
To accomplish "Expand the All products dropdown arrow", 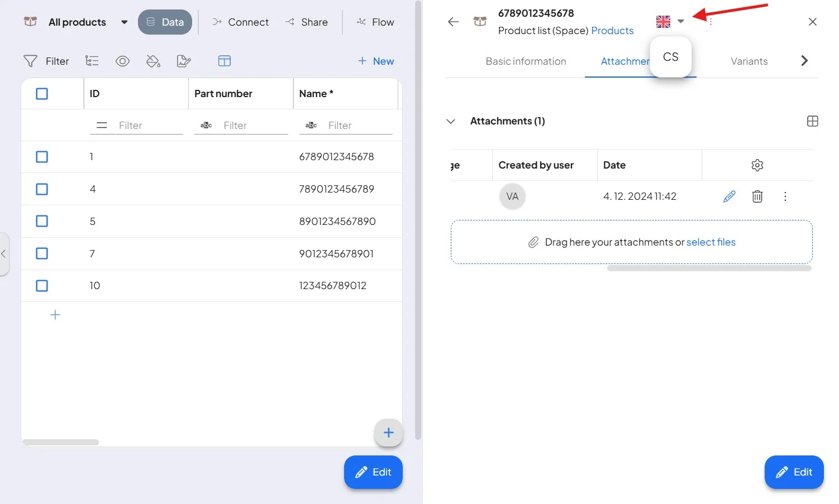I will [124, 22].
